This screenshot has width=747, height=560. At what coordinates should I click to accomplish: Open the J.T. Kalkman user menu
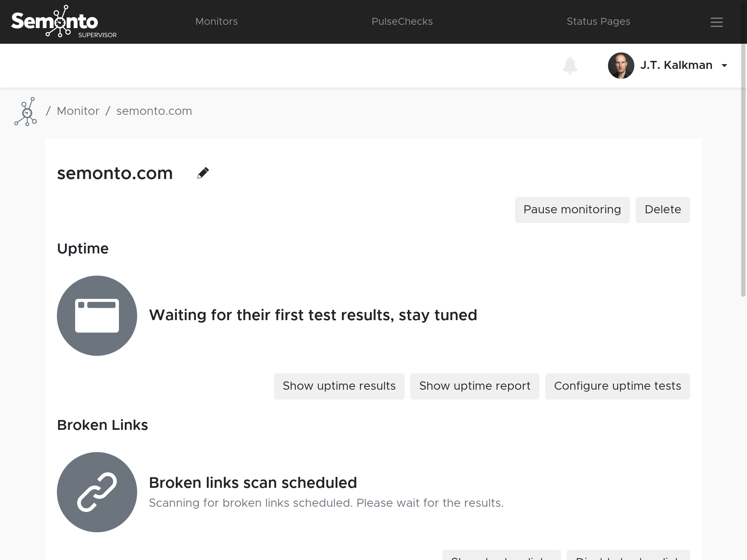(676, 65)
